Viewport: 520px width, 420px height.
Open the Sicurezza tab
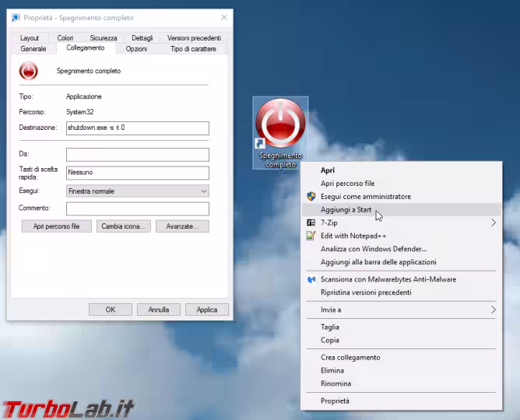tap(103, 37)
